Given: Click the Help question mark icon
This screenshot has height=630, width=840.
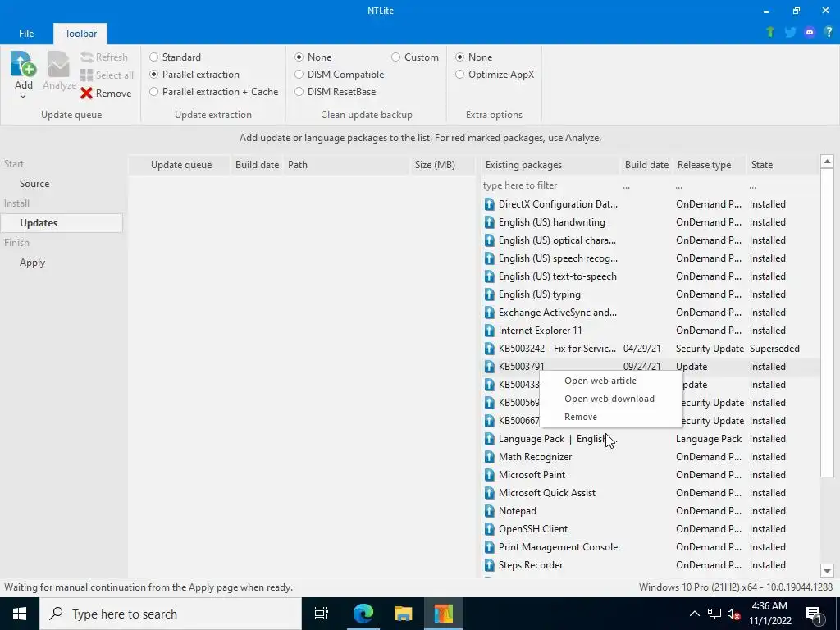Looking at the screenshot, I should 829,32.
